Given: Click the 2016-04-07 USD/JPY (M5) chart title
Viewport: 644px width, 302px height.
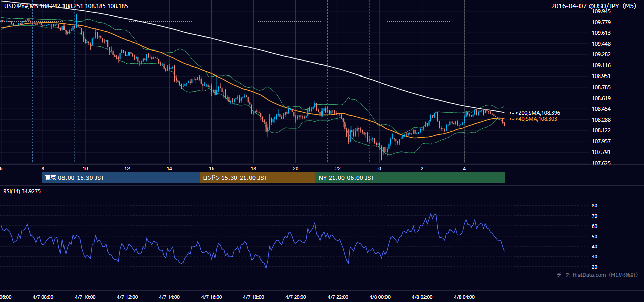Looking at the screenshot, I should pyautogui.click(x=595, y=6).
